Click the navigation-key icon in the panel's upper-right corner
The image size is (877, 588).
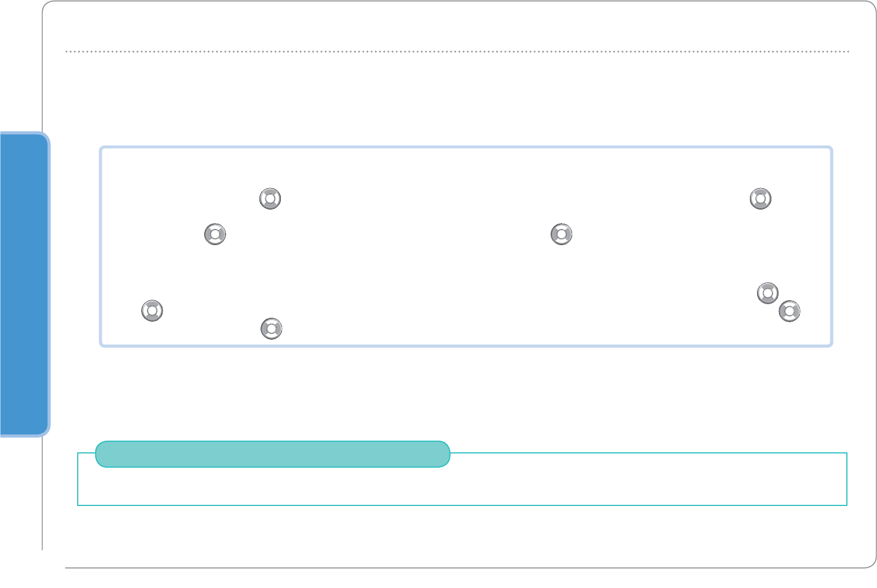[x=760, y=199]
